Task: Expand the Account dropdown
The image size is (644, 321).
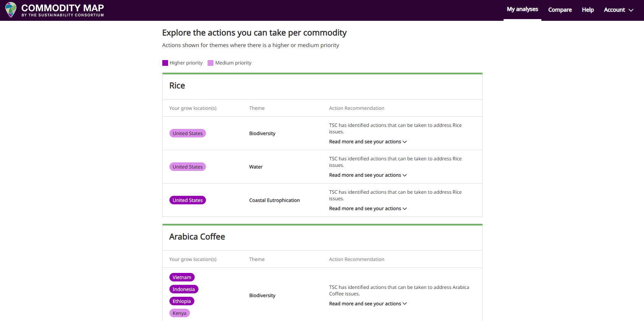Action: [618, 10]
